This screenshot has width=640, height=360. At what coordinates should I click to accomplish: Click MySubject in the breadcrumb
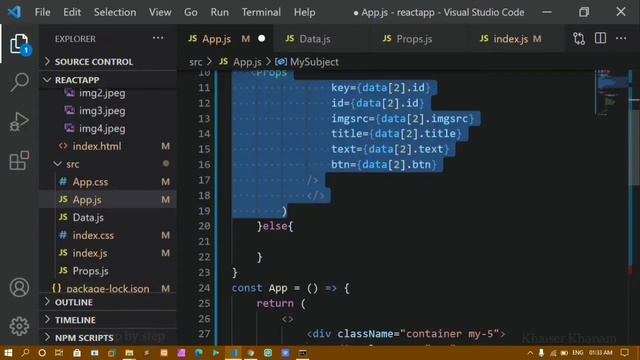point(314,62)
